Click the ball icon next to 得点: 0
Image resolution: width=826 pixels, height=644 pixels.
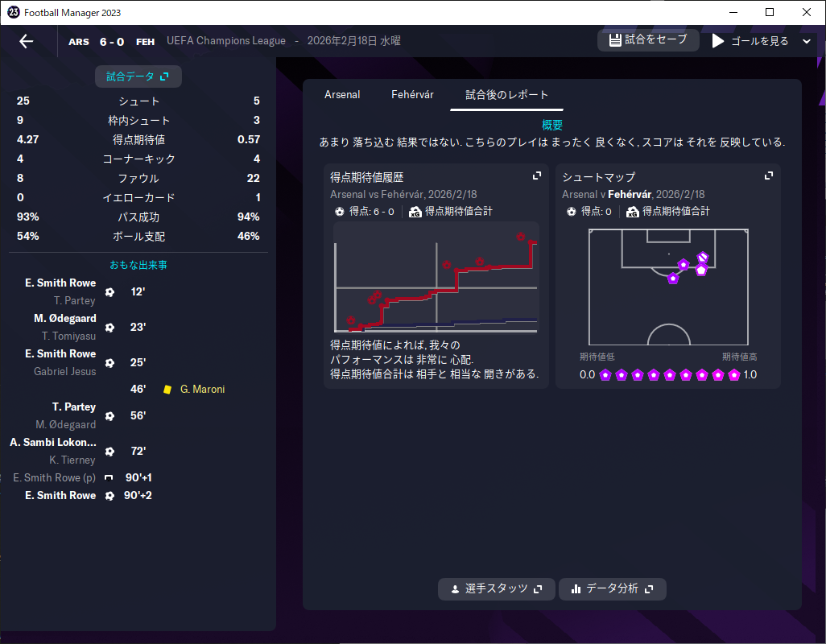(572, 212)
